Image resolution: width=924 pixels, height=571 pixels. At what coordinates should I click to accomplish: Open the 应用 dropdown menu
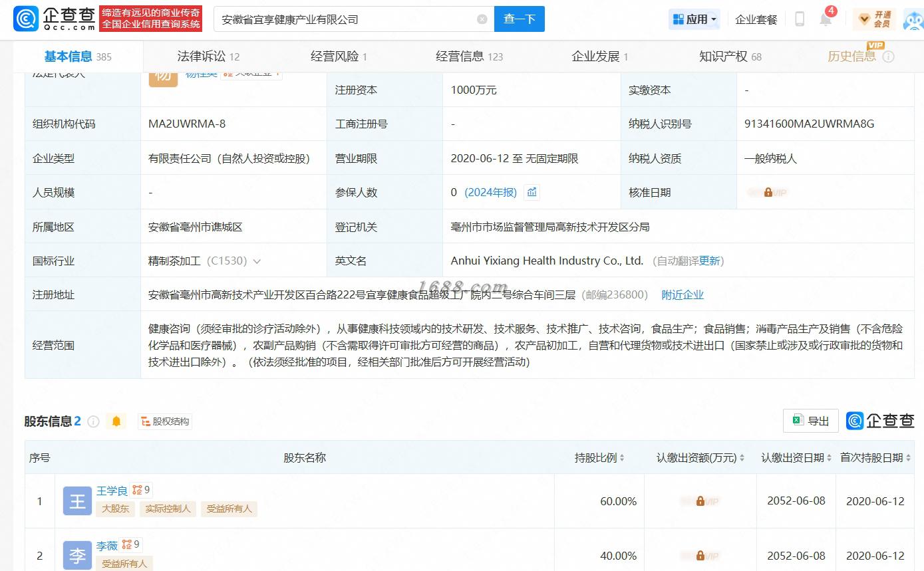(x=694, y=19)
